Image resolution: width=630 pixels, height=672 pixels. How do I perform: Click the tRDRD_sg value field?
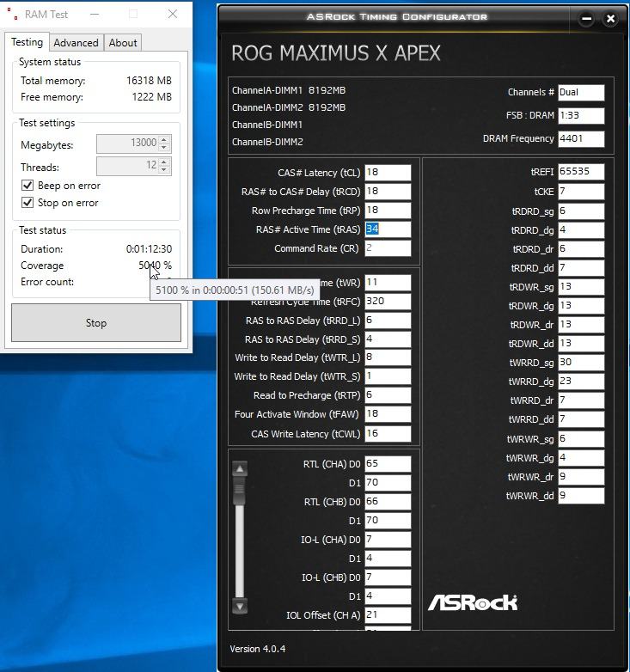click(x=581, y=211)
